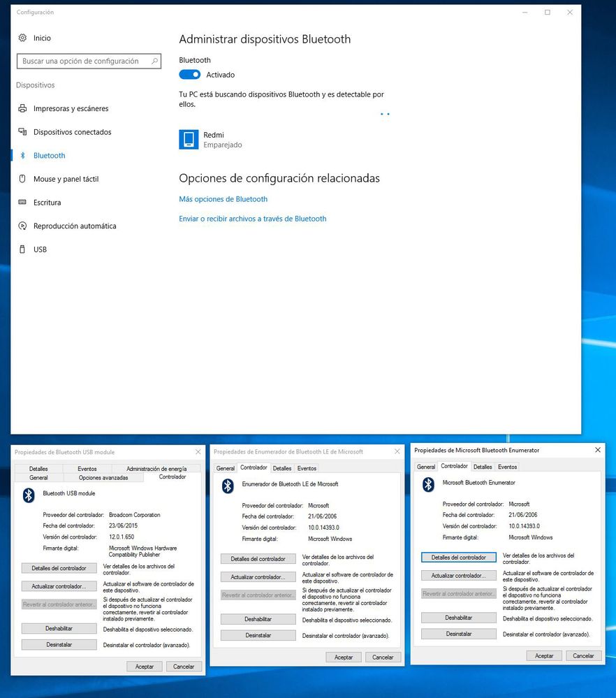616x698 pixels.
Task: Click Aceptar in Enumerador de Bluetooth LE window
Action: tap(344, 657)
